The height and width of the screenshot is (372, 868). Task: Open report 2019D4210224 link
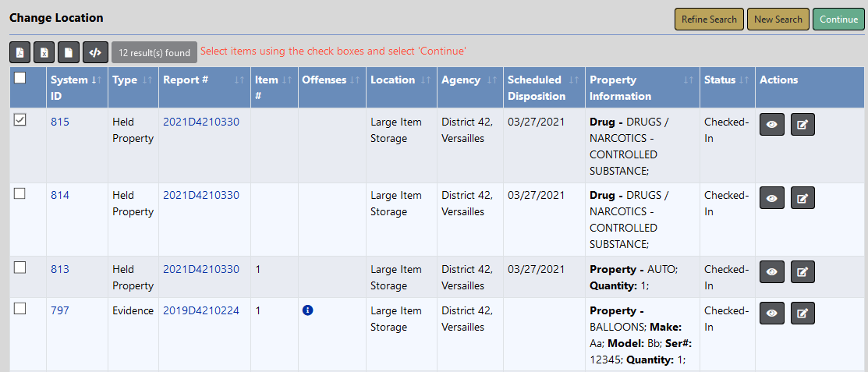[x=201, y=310]
